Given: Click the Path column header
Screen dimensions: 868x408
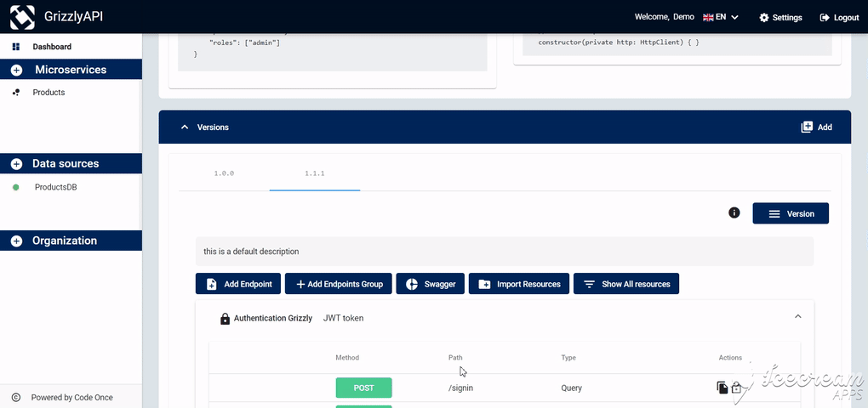Looking at the screenshot, I should (455, 358).
